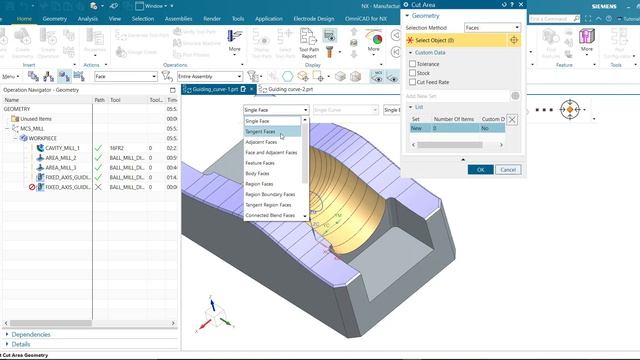Click the face rule list vertical scrollbar
Image resolution: width=640 pixels, height=360 pixels.
coord(304,153)
